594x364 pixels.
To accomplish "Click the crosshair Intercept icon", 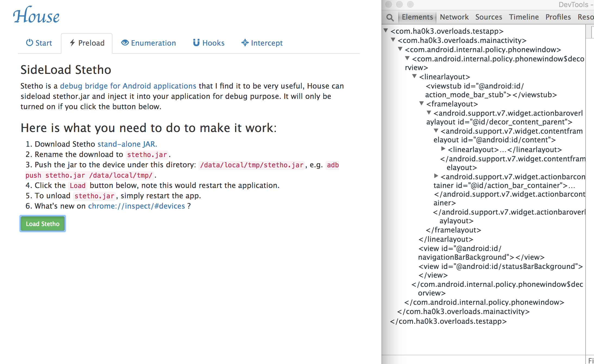I will (x=245, y=43).
